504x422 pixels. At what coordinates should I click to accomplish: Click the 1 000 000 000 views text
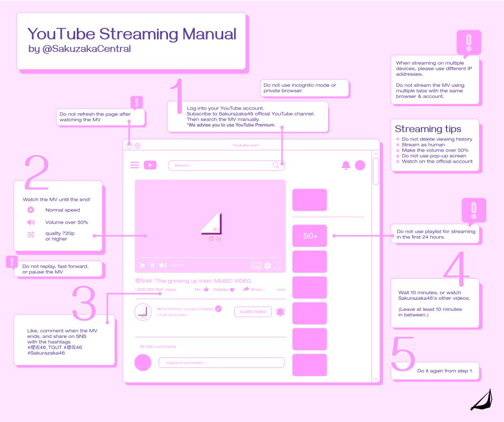pos(155,289)
